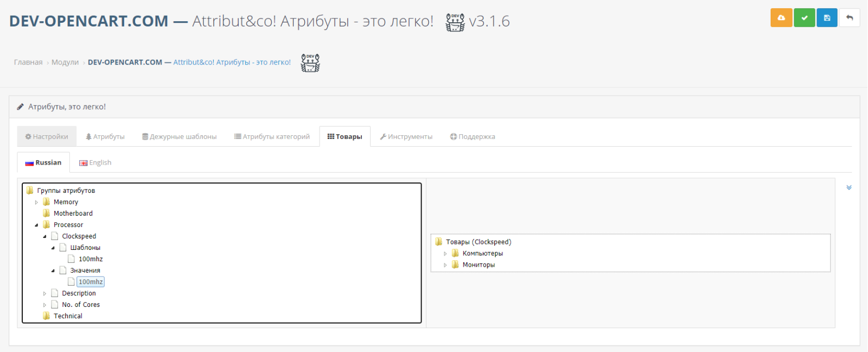Image resolution: width=868 pixels, height=352 pixels.
Task: Open the Инструменты tab
Action: pos(406,136)
